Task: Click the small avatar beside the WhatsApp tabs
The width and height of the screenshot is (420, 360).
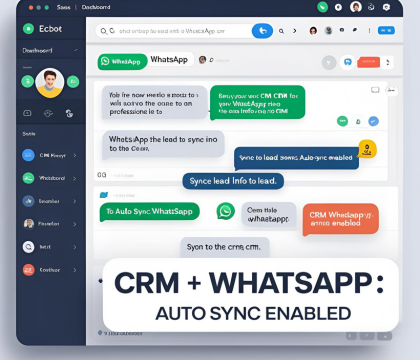Action: coord(202,60)
